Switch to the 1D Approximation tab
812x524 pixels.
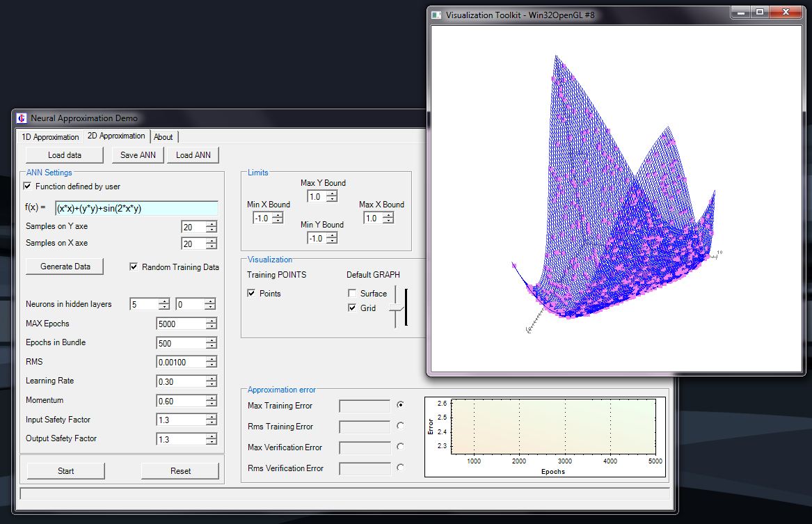click(49, 136)
